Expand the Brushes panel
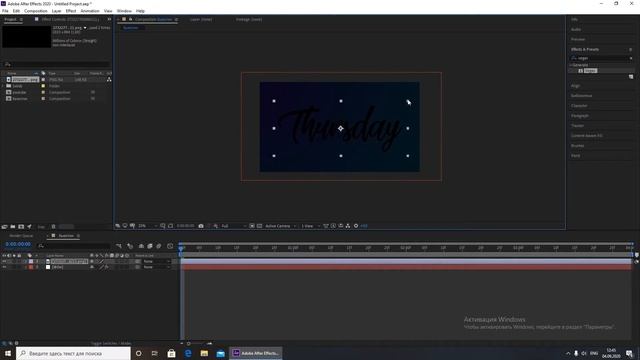640x360 pixels. [578, 145]
